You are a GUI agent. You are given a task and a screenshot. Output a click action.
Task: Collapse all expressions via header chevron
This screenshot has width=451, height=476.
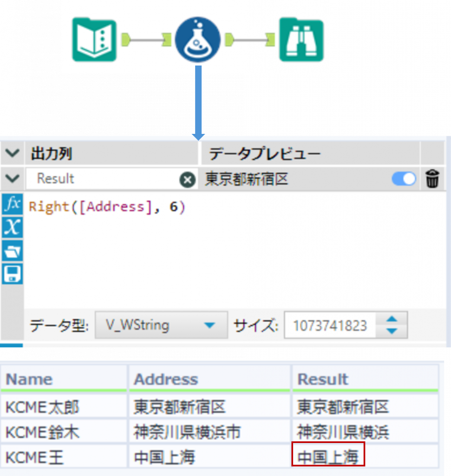coord(13,153)
